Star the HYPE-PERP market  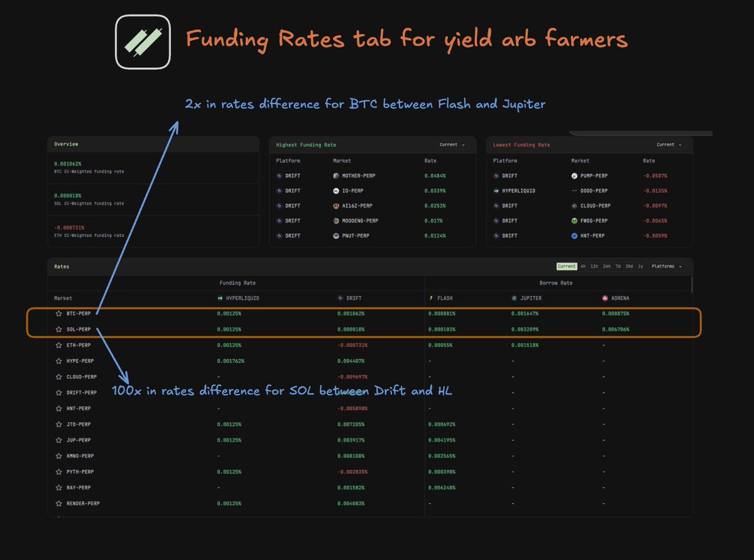click(x=58, y=361)
